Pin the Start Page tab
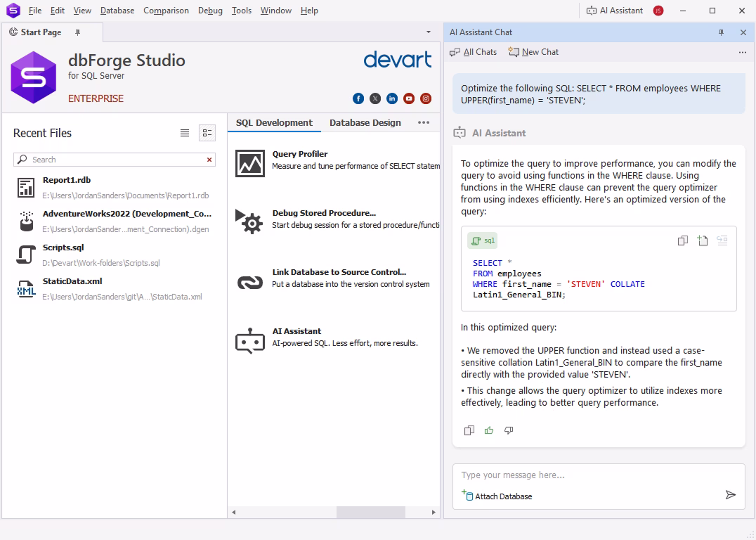 77,32
